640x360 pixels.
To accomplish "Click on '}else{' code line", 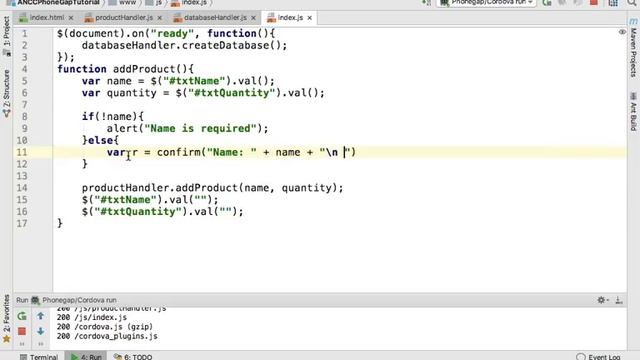I will 100,140.
